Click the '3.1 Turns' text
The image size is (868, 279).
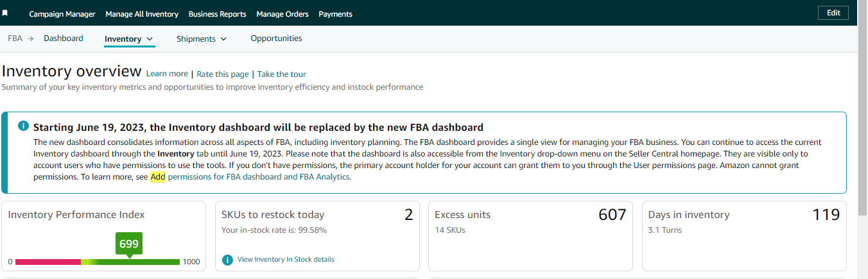[665, 230]
